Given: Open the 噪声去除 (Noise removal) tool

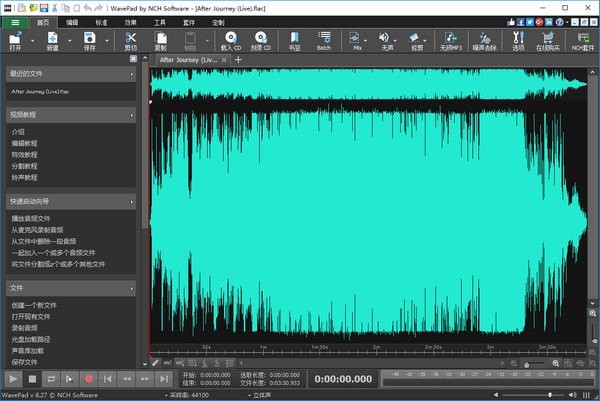Looking at the screenshot, I should [x=484, y=40].
